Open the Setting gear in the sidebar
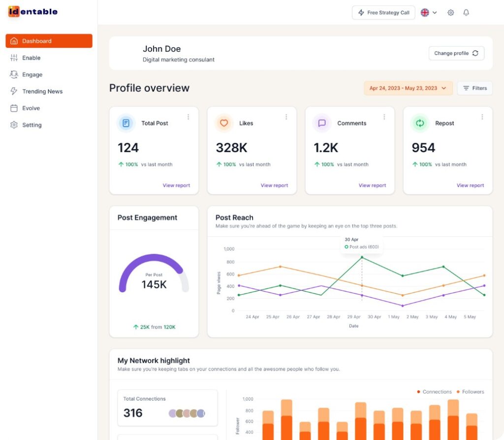This screenshot has height=440, width=504. (x=14, y=125)
